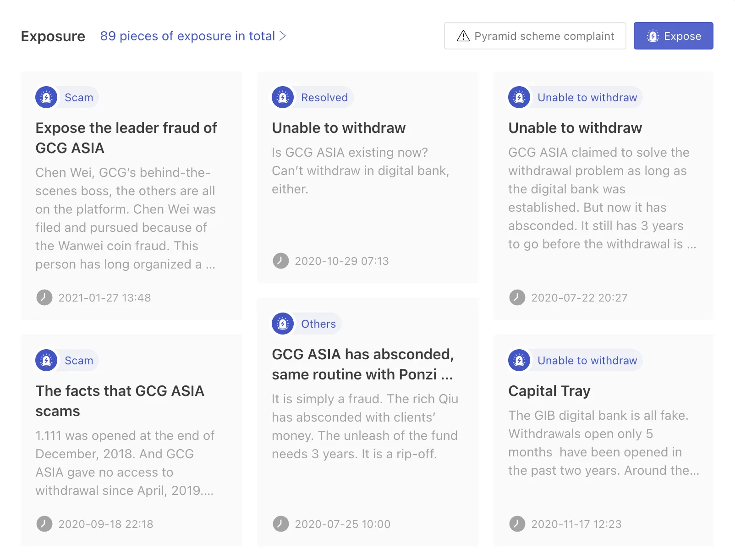This screenshot has width=735, height=560.
Task: Click the Expose button
Action: (673, 36)
